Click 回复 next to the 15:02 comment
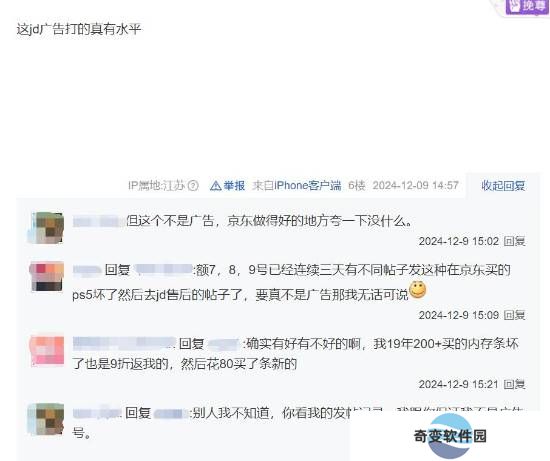The width and height of the screenshot is (550, 461). [x=514, y=241]
